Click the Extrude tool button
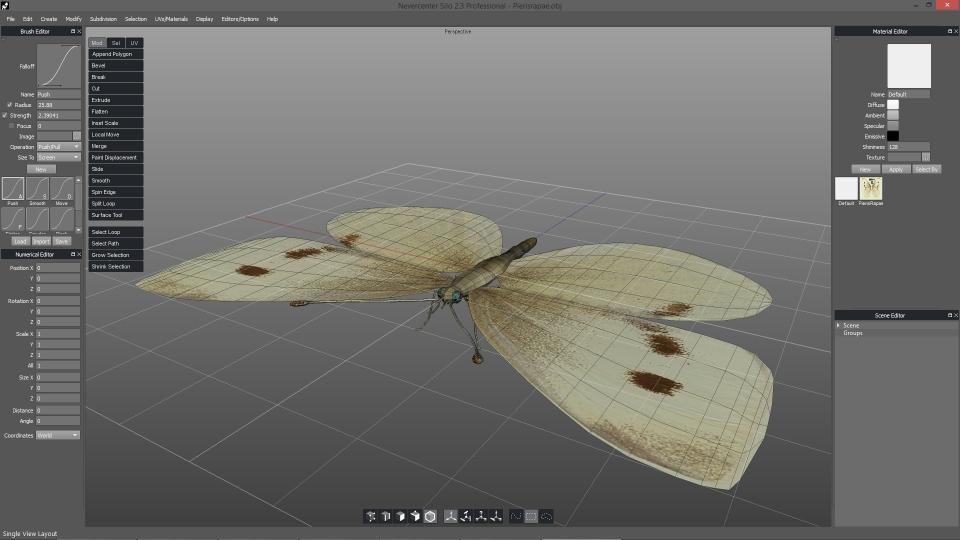This screenshot has height=540, width=960. pos(116,100)
